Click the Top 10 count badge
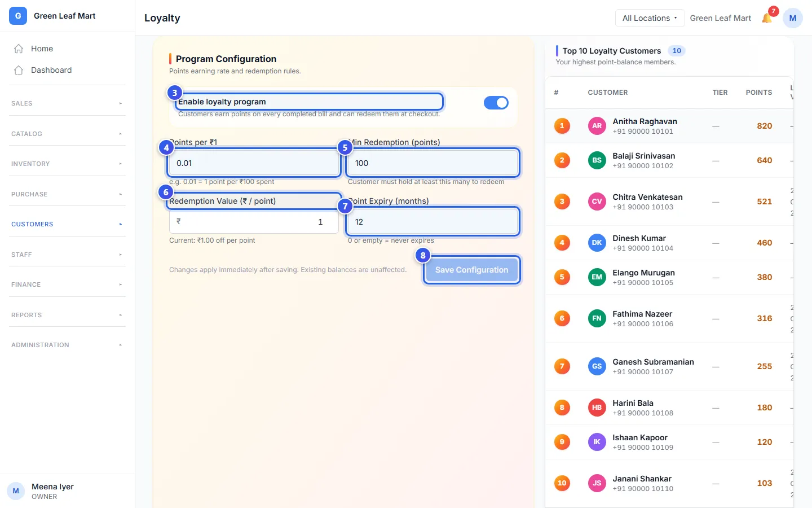The height and width of the screenshot is (508, 812). [x=677, y=51]
